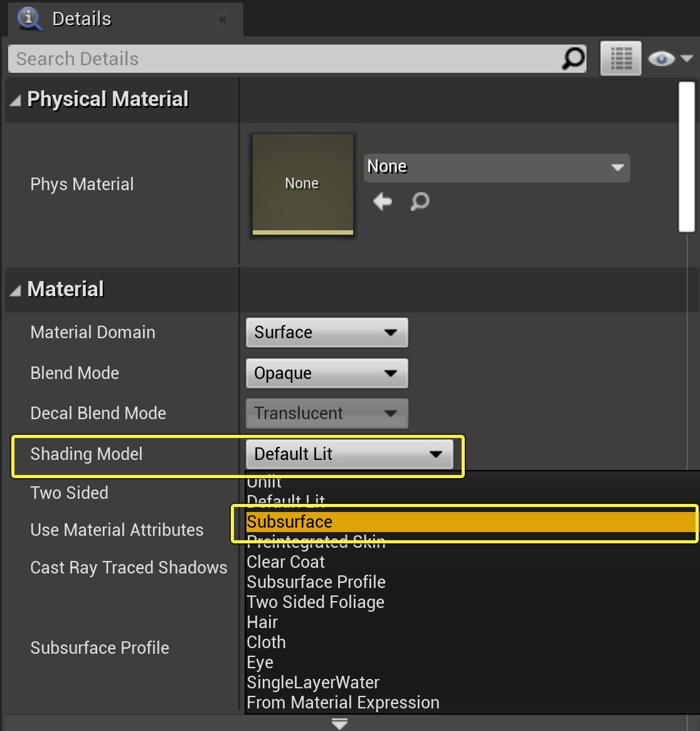Toggle the eye view options icon
The image size is (700, 731).
coord(668,59)
